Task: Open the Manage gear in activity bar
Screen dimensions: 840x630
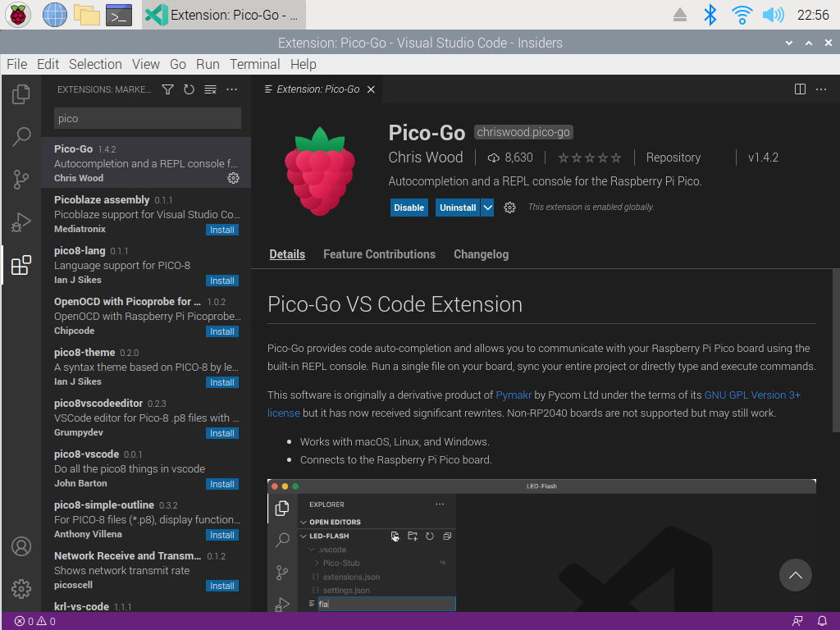Action: [21, 589]
